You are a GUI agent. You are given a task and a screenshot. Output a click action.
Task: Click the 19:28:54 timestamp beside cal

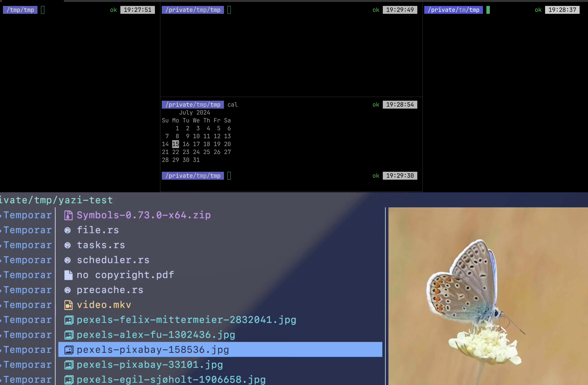400,105
